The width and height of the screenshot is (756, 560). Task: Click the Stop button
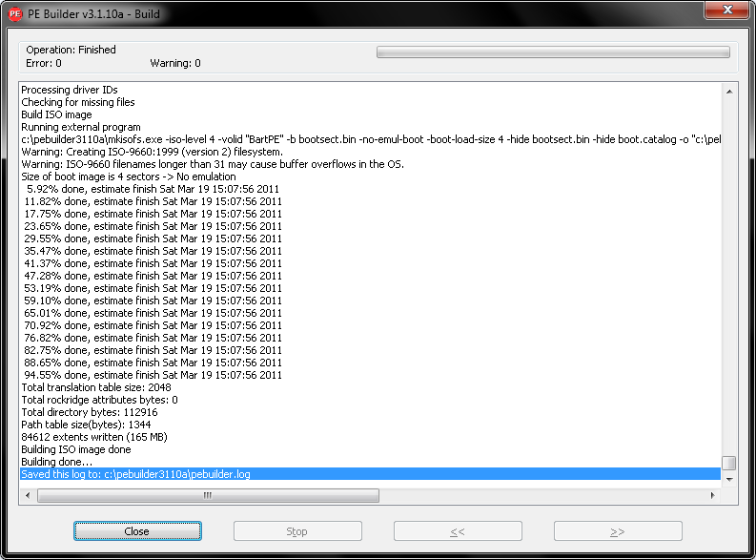pyautogui.click(x=297, y=531)
